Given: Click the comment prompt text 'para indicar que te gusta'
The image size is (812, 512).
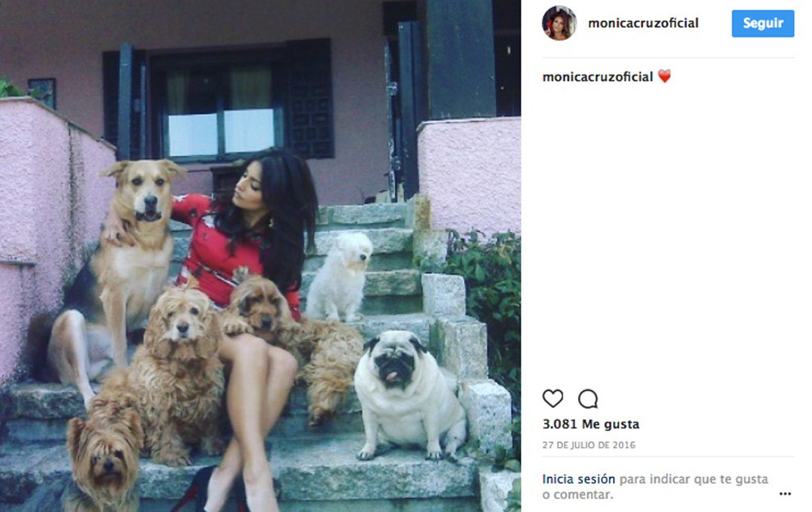Looking at the screenshot, I should 693,479.
